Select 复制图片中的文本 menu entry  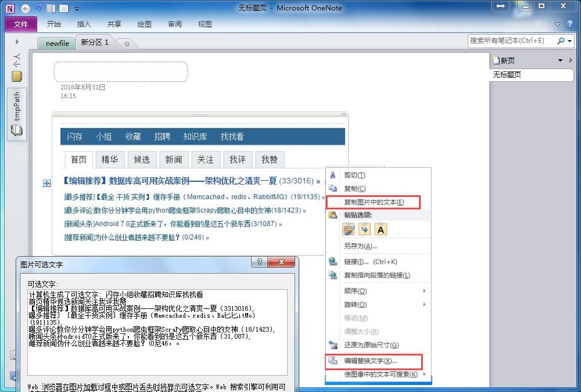click(x=374, y=202)
